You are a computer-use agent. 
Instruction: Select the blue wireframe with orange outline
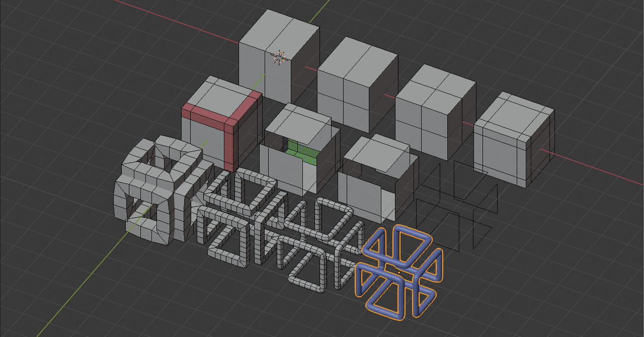tap(399, 272)
